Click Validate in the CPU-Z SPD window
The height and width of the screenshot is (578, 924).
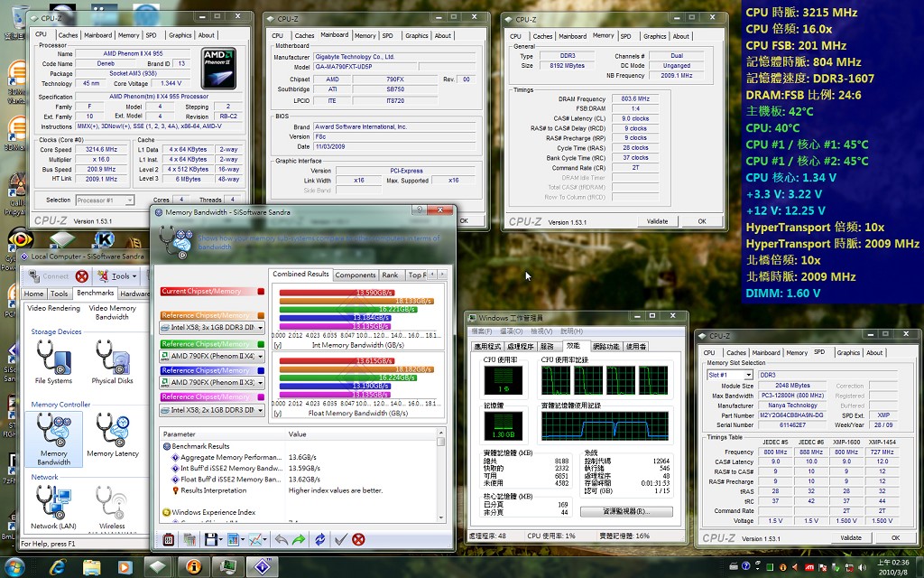(x=850, y=538)
